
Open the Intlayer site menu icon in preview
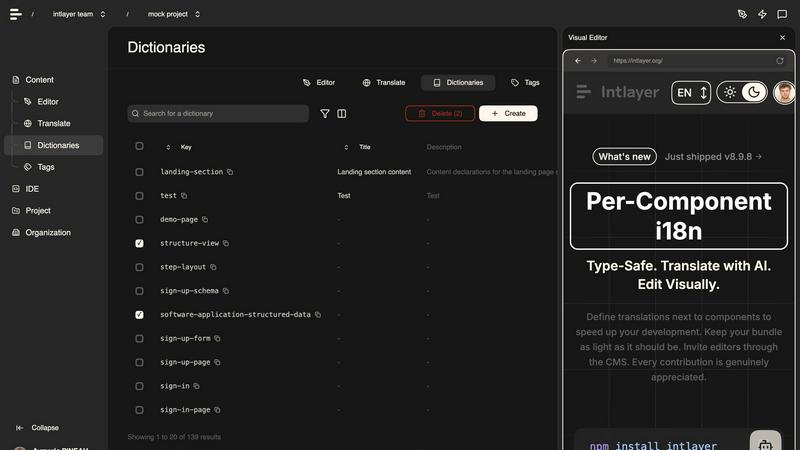(583, 92)
